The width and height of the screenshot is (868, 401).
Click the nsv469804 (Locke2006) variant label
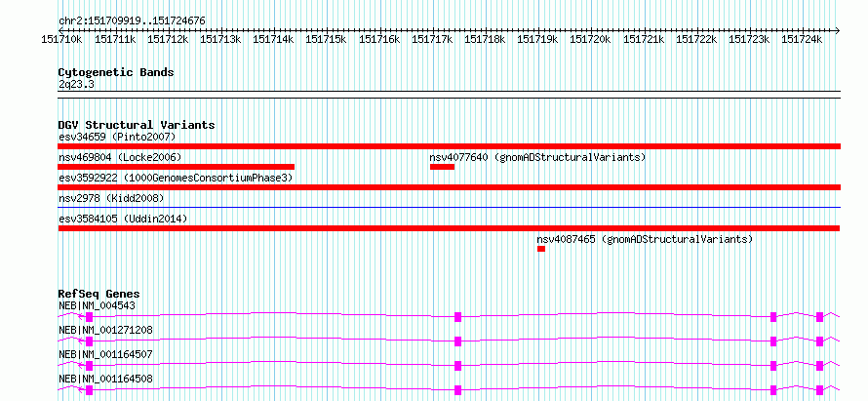(x=120, y=157)
